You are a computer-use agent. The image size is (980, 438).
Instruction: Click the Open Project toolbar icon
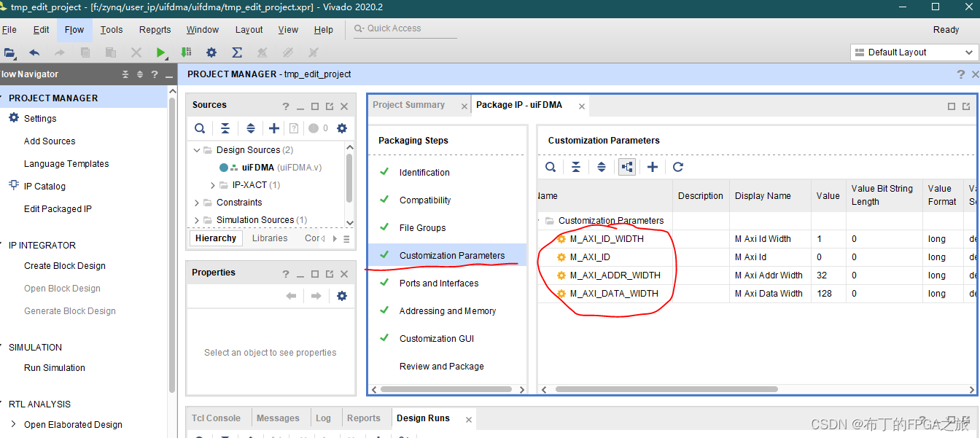click(x=9, y=52)
